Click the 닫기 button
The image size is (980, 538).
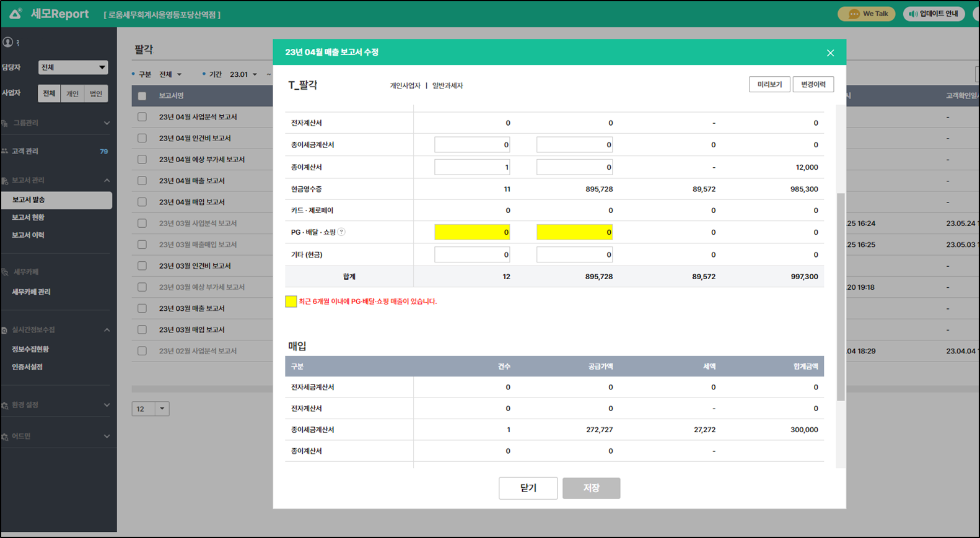pyautogui.click(x=528, y=488)
